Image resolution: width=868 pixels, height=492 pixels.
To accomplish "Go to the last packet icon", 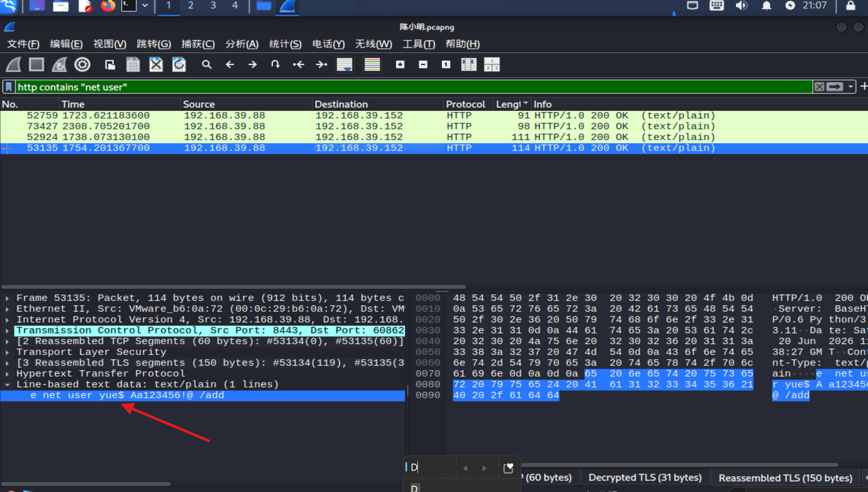I will [321, 65].
